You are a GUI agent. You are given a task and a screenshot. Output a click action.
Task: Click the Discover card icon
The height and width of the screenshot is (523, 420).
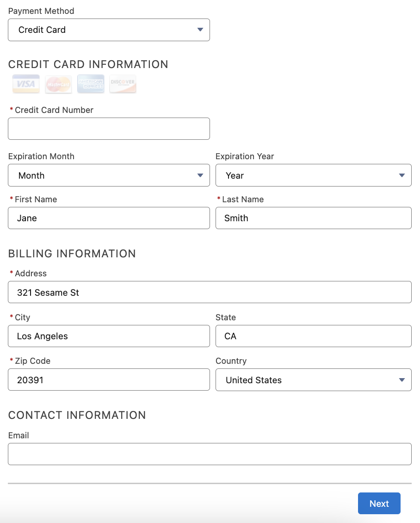(123, 84)
